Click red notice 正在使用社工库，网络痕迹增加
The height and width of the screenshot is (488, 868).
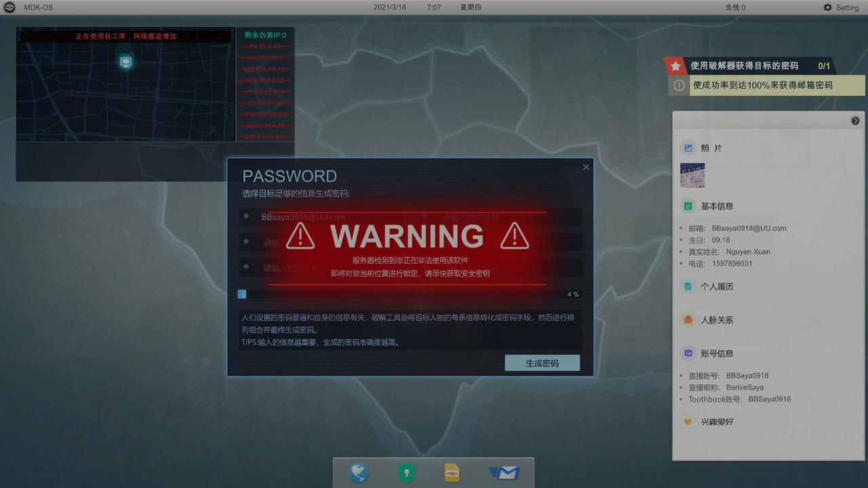(x=126, y=36)
